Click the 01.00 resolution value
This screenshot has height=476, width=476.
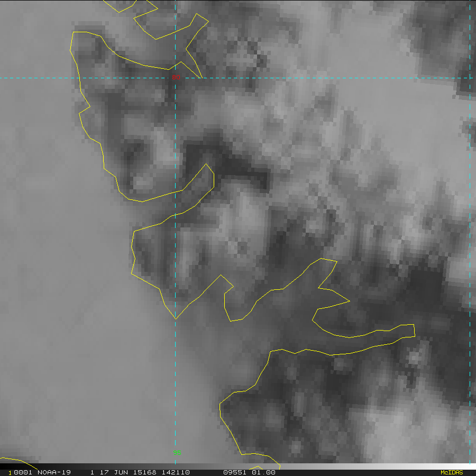click(x=263, y=472)
